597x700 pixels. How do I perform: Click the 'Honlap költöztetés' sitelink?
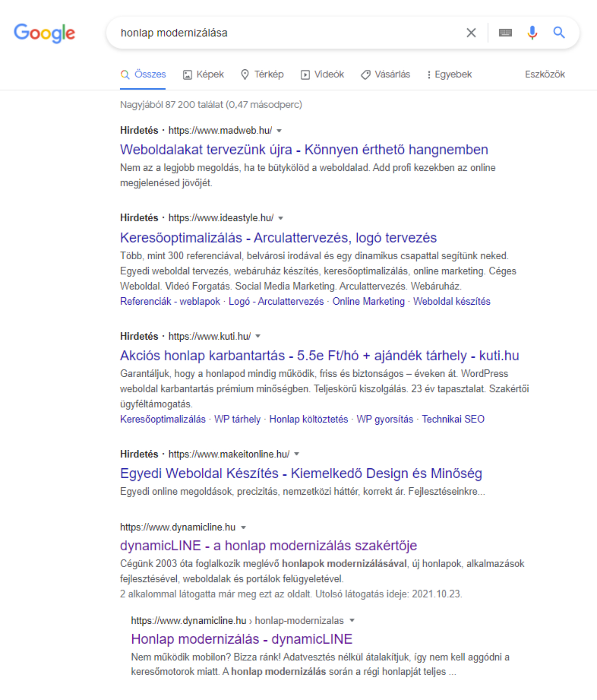[309, 419]
